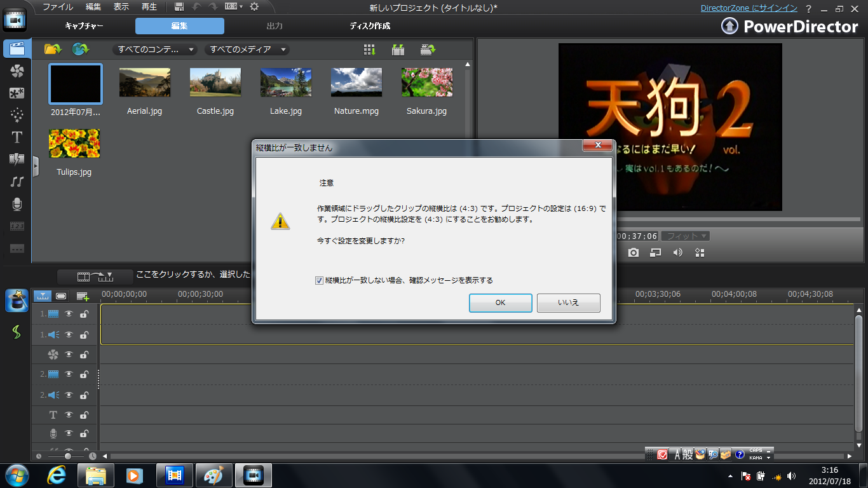Open the フィット preview zoom dropdown
Screen dimensions: 868x488
686,236
